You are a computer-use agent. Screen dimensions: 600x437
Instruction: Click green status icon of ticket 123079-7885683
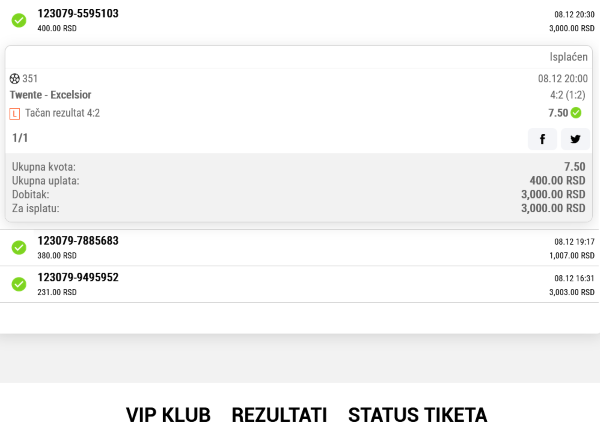(x=19, y=248)
